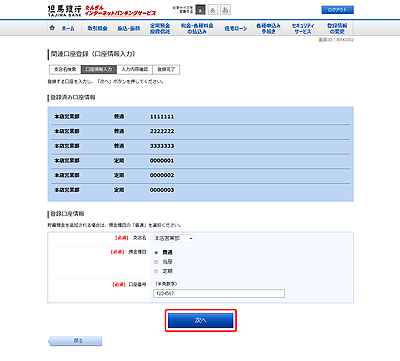The height and width of the screenshot is (361, 400).
Task: Click account number 1111111 in registered list
Action: (162, 117)
